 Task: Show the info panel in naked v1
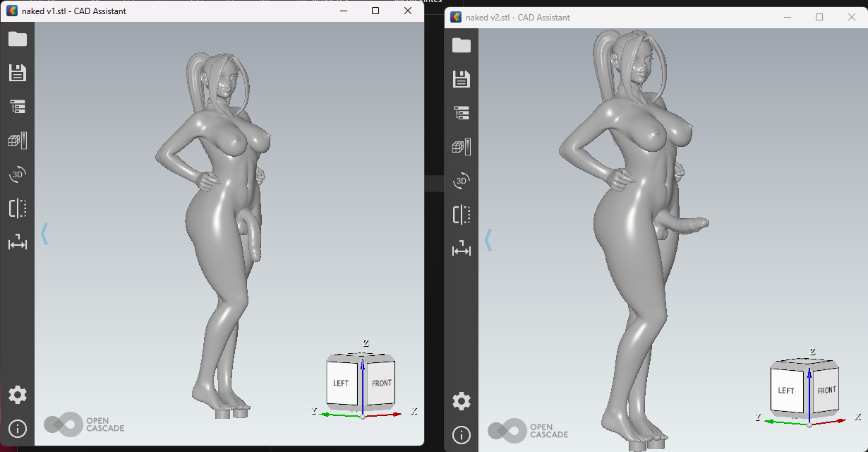17,429
